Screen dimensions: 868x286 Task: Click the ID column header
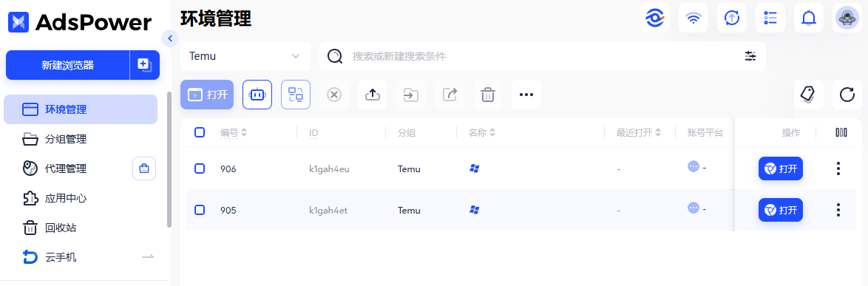(x=314, y=133)
